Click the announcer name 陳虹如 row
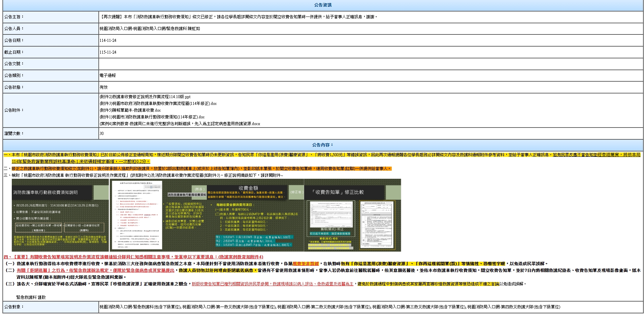This screenshot has height=314, width=644. coord(150,29)
